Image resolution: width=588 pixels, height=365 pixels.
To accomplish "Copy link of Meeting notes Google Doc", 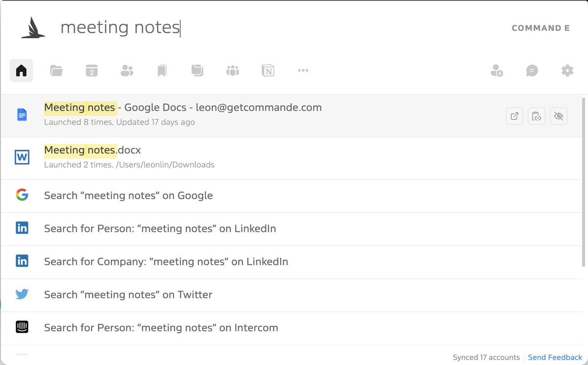I will pyautogui.click(x=537, y=116).
